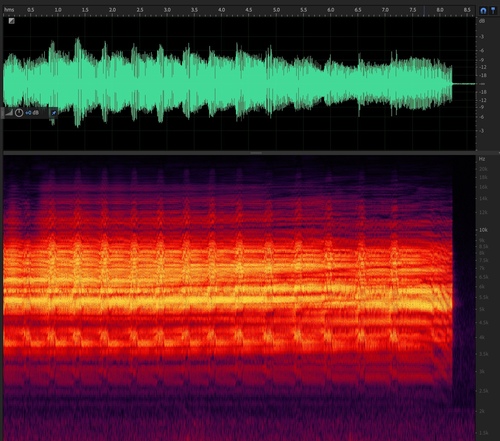Click the 3k mark on the frequency scale
The width and height of the screenshot is (500, 441).
(x=482, y=371)
